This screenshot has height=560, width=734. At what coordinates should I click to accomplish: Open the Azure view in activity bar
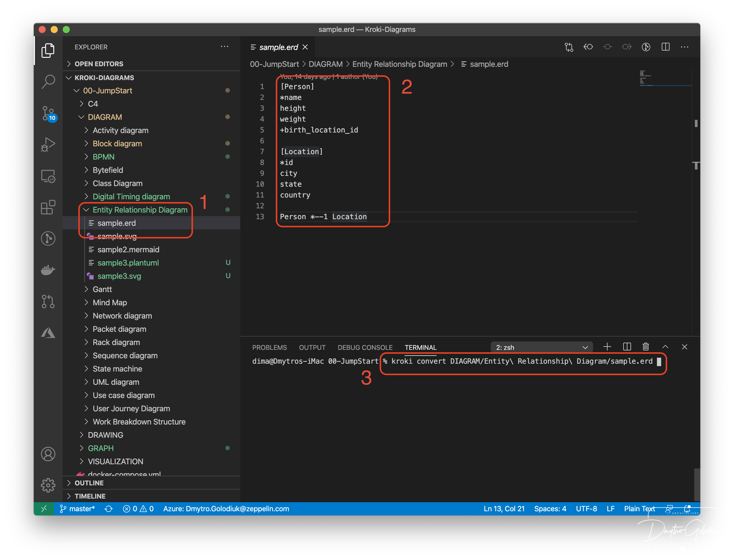click(48, 332)
